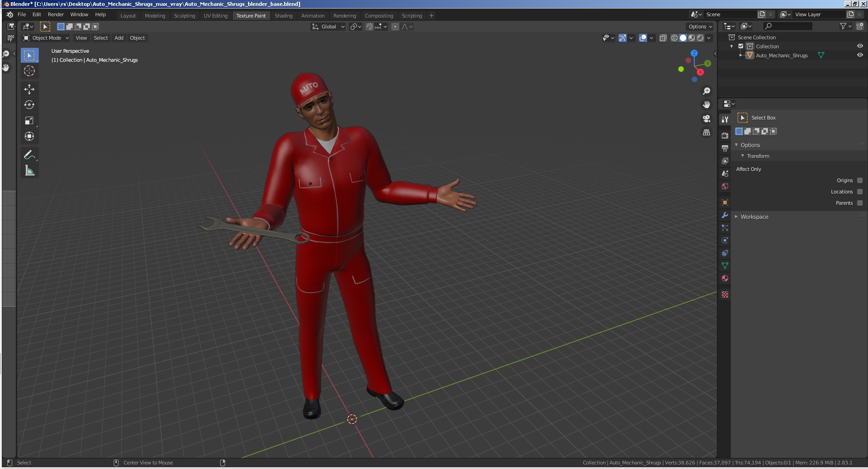Activate the Scale tool
Image resolution: width=868 pixels, height=469 pixels.
[x=29, y=120]
